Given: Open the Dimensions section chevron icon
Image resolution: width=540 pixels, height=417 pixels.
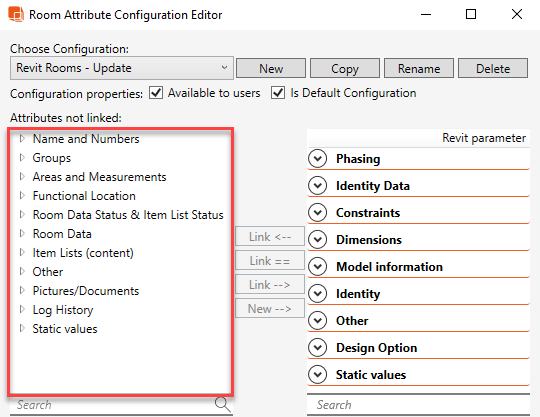Looking at the screenshot, I should (x=318, y=240).
